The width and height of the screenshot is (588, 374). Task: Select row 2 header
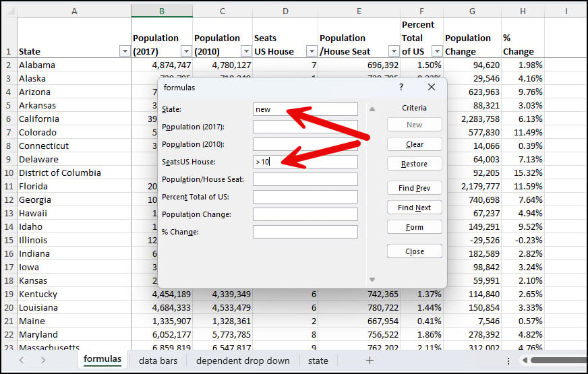(x=9, y=65)
